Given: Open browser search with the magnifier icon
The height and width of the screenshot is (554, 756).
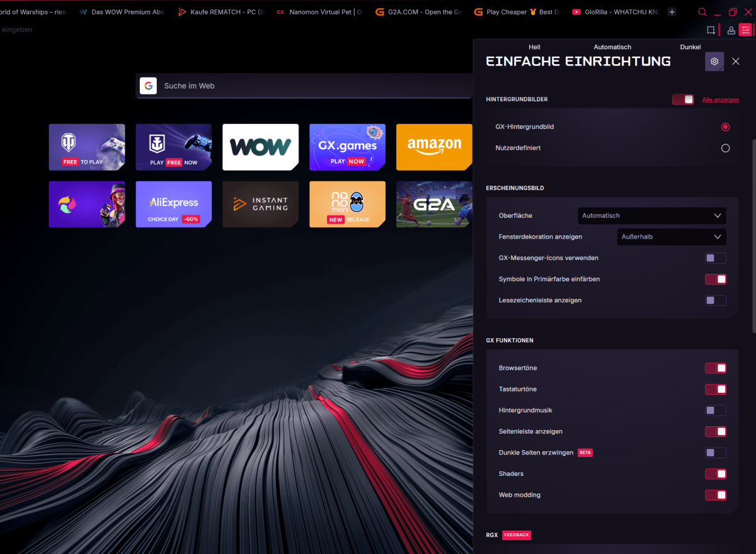Looking at the screenshot, I should [702, 11].
